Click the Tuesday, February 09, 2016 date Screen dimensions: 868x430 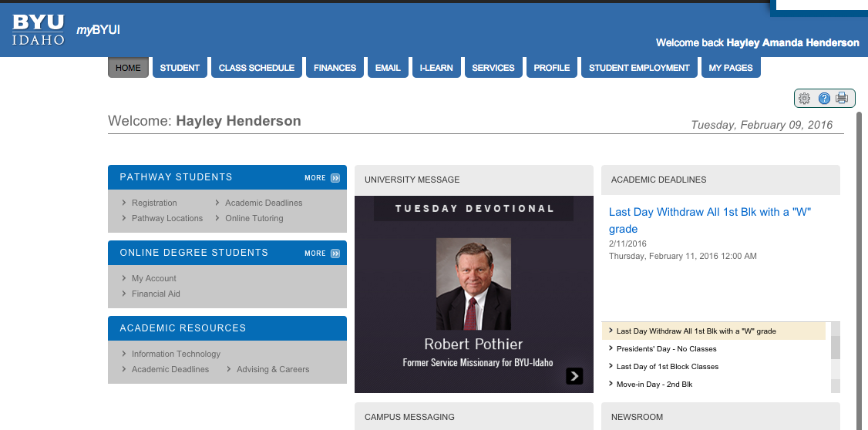(762, 125)
